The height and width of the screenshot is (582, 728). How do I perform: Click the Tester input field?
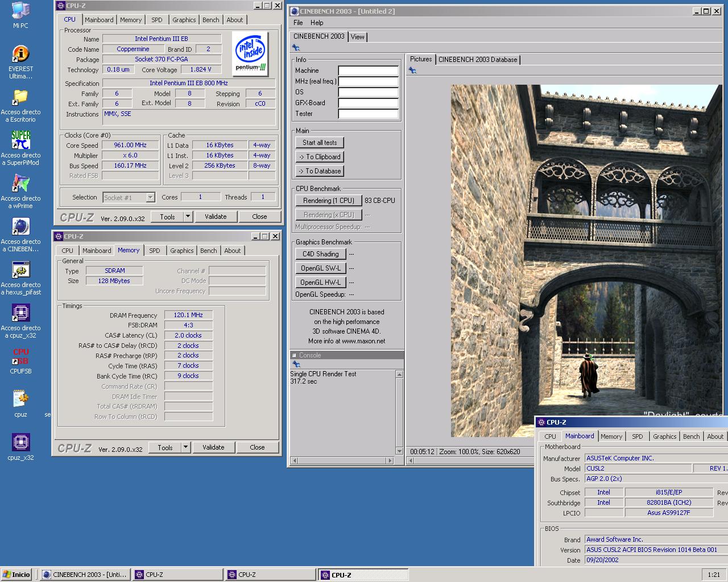(x=368, y=114)
